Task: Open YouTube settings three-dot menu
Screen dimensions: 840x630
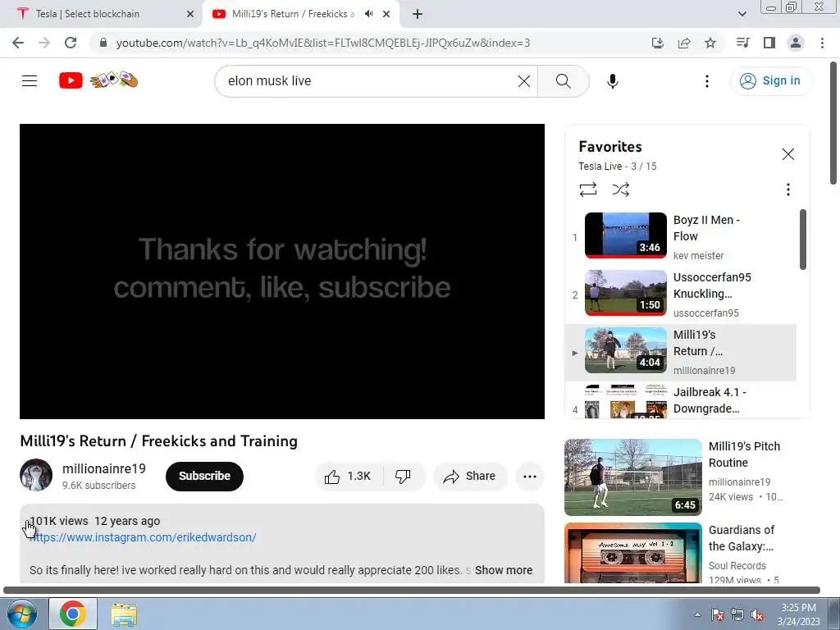Action: tap(706, 81)
